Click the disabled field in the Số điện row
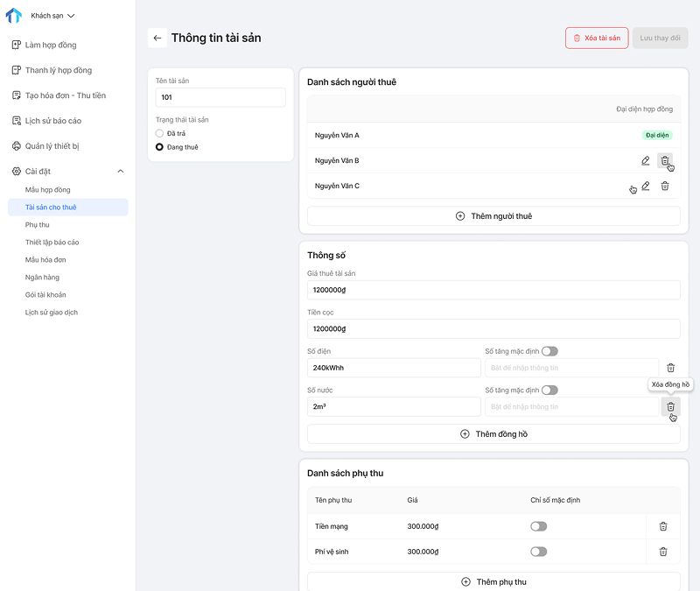 point(572,368)
